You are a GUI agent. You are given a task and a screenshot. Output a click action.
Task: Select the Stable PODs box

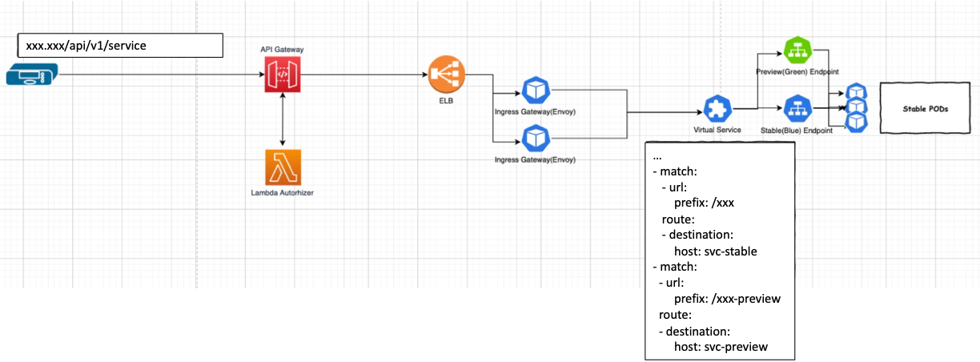pos(925,108)
